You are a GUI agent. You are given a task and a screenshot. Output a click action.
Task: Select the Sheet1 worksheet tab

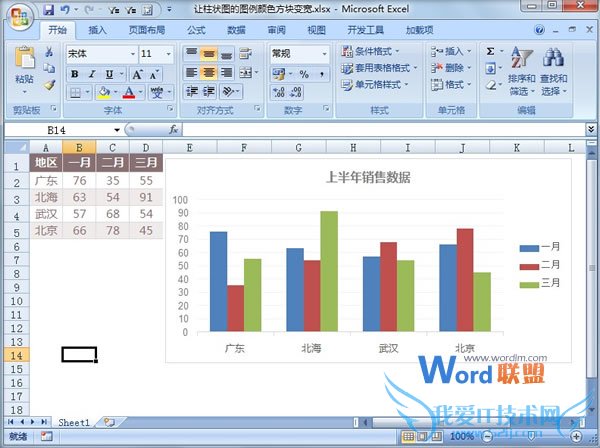click(74, 422)
